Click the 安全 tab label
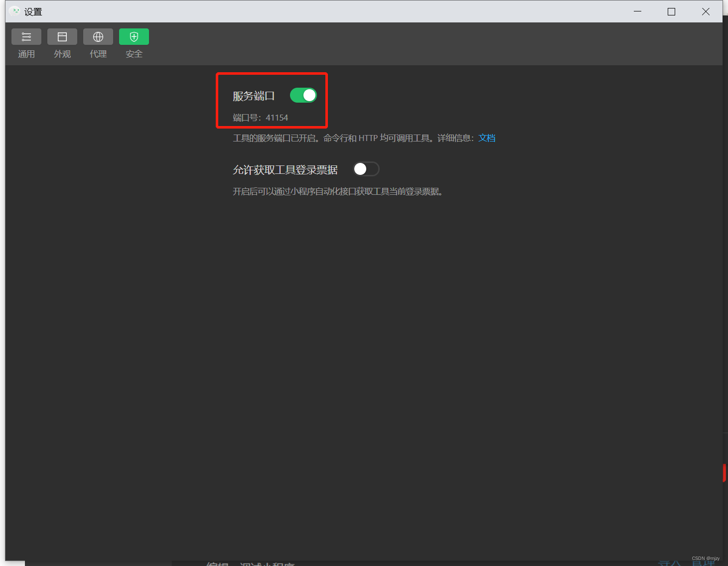Screen dimensions: 728x566 [x=134, y=54]
